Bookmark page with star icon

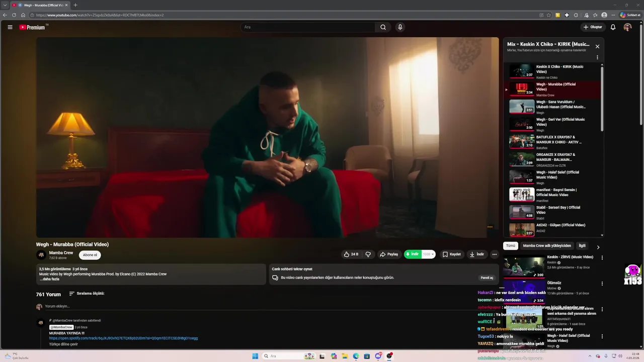pos(548,15)
